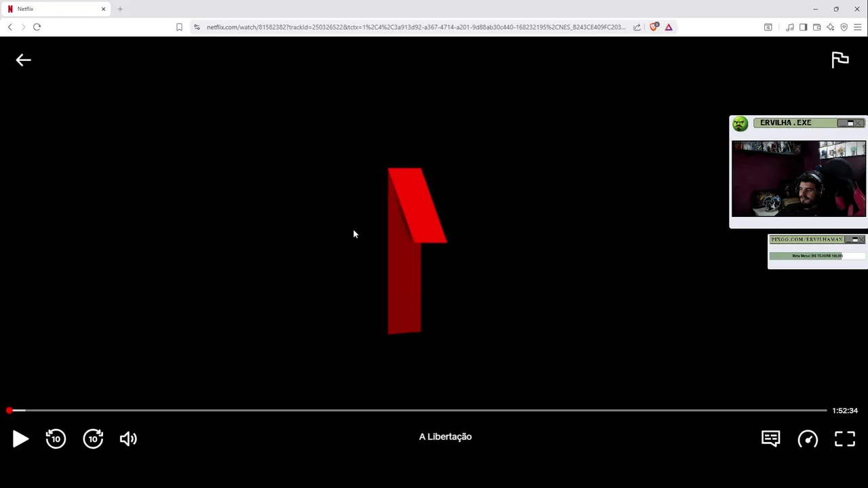Open the Brave Wallet

(816, 27)
